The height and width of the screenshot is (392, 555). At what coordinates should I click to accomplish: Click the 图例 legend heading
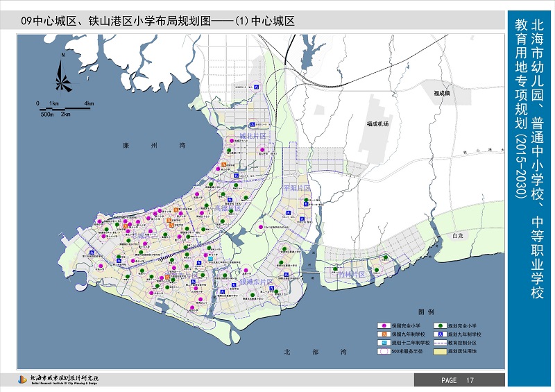tap(426, 313)
